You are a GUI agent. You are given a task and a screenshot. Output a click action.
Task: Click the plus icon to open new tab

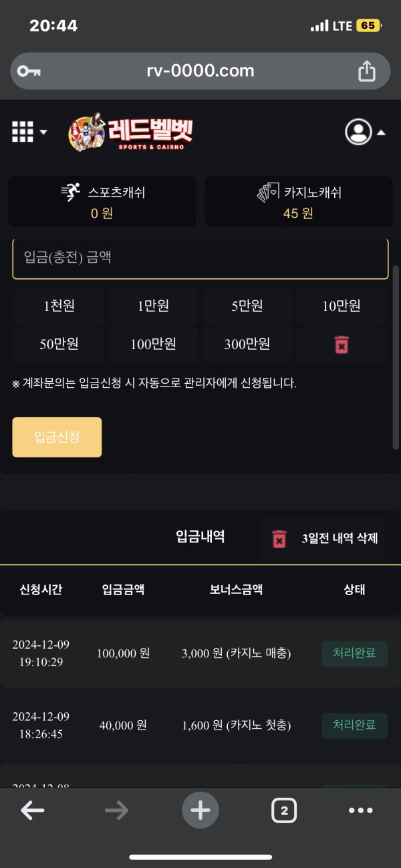200,810
